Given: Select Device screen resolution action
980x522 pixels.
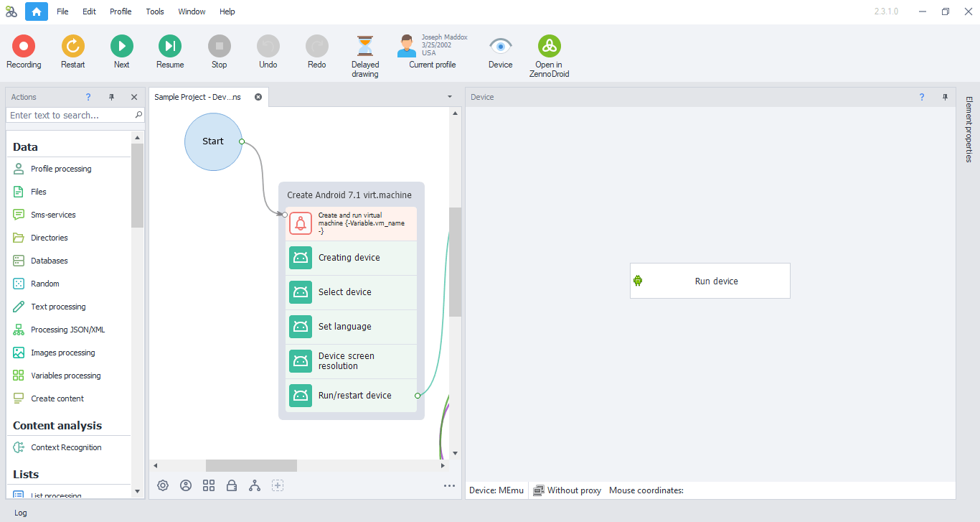Looking at the screenshot, I should coord(351,361).
